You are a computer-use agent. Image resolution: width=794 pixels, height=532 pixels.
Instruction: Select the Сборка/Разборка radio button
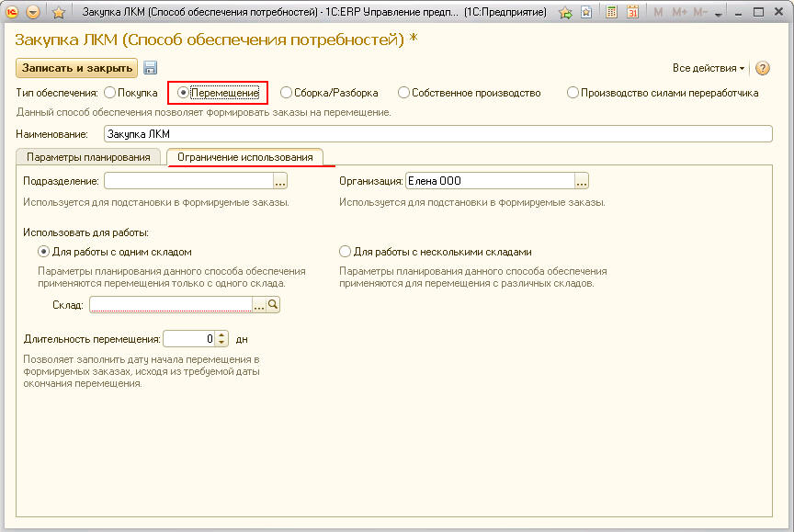click(286, 93)
